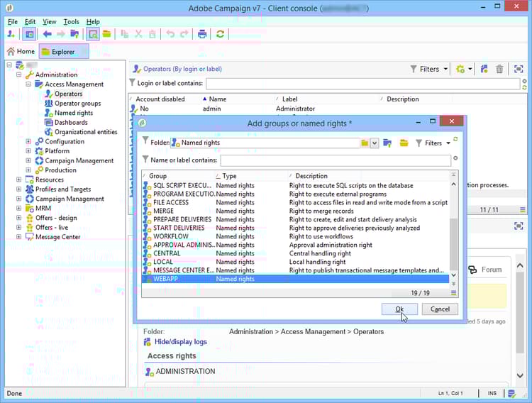The height and width of the screenshot is (403, 532).
Task: Confirm the dialog with Ok
Action: 399,309
